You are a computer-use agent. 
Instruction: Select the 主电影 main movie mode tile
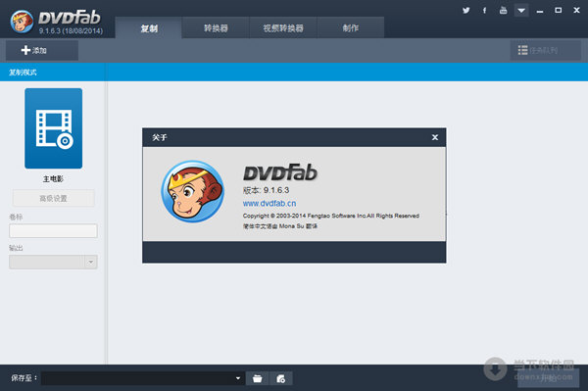(53, 128)
